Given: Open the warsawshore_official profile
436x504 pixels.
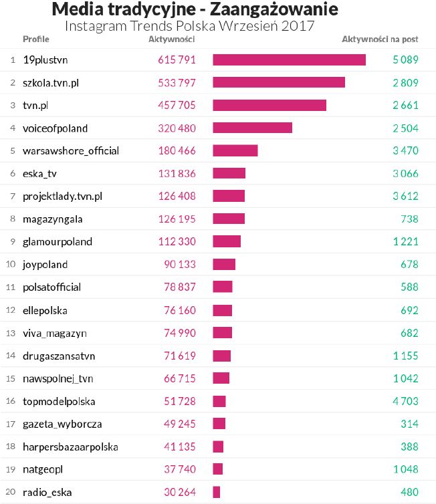Looking at the screenshot, I should coord(70,151).
